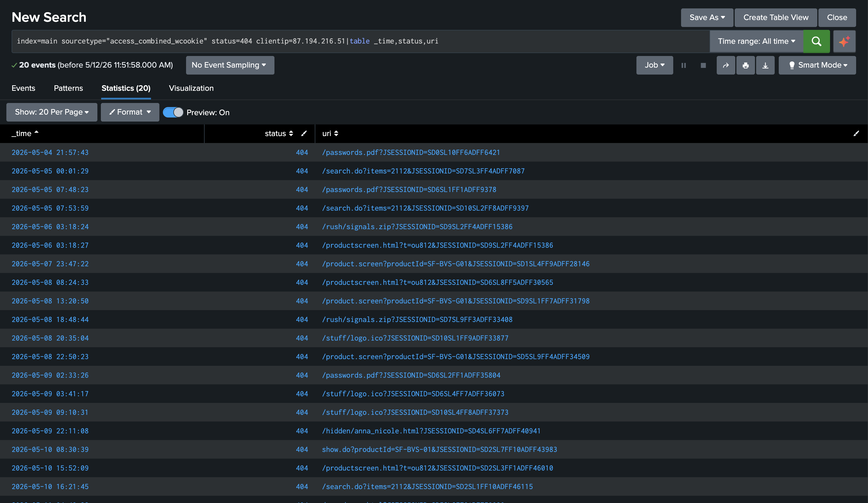Click Create Table View button
Screen dimensions: 868x503
pyautogui.click(x=776, y=18)
